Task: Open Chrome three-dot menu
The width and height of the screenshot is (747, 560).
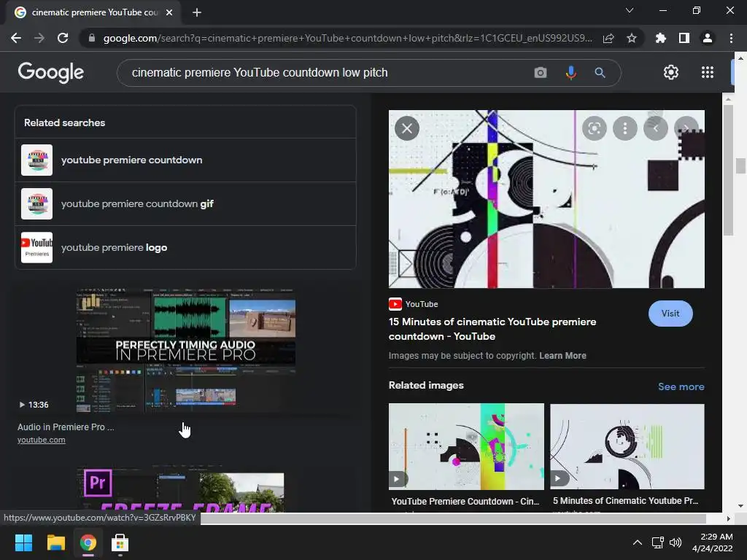Action: coord(731,38)
